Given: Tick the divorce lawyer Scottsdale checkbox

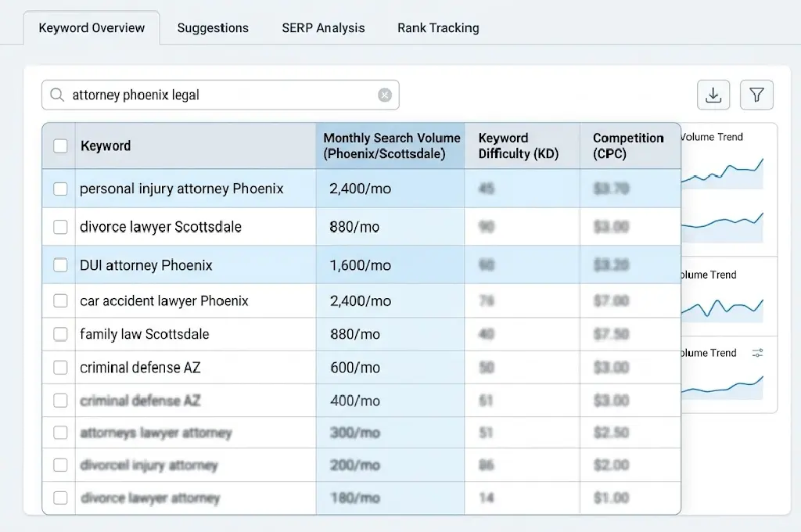Looking at the screenshot, I should (x=60, y=227).
